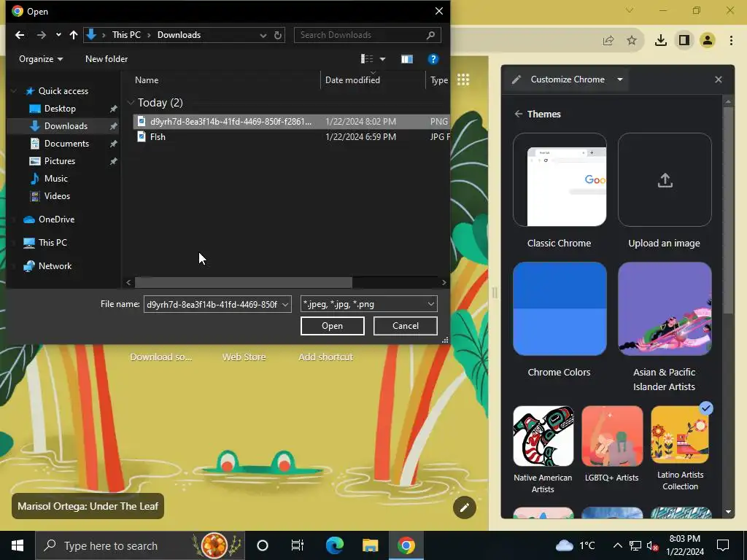The height and width of the screenshot is (560, 747).
Task: Open the file type filter dropdown
Action: point(368,304)
